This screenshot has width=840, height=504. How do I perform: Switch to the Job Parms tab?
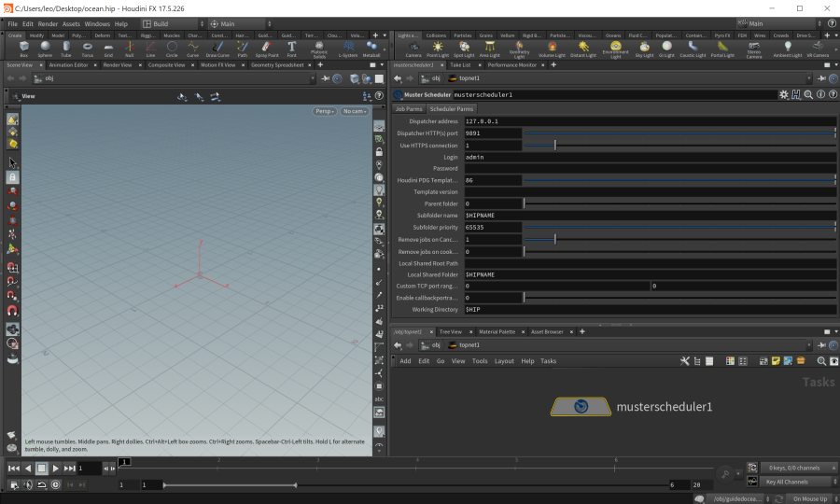click(408, 109)
